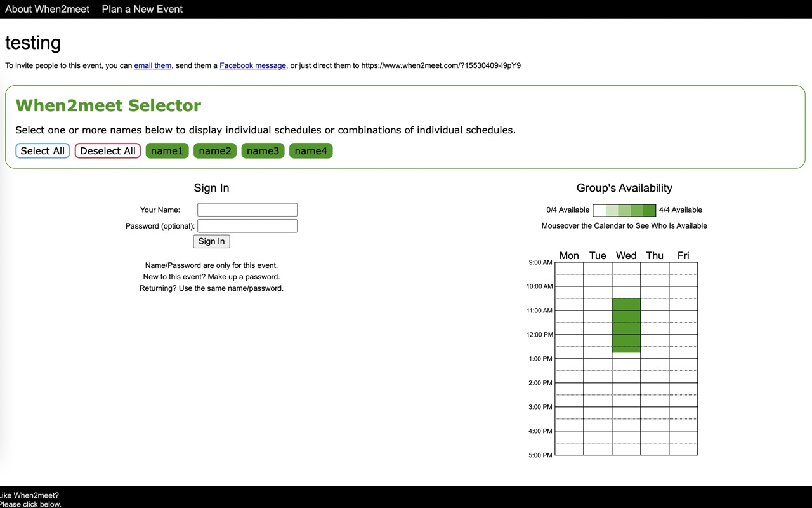This screenshot has width=812, height=508.
Task: Click the Deselect All button
Action: (108, 150)
